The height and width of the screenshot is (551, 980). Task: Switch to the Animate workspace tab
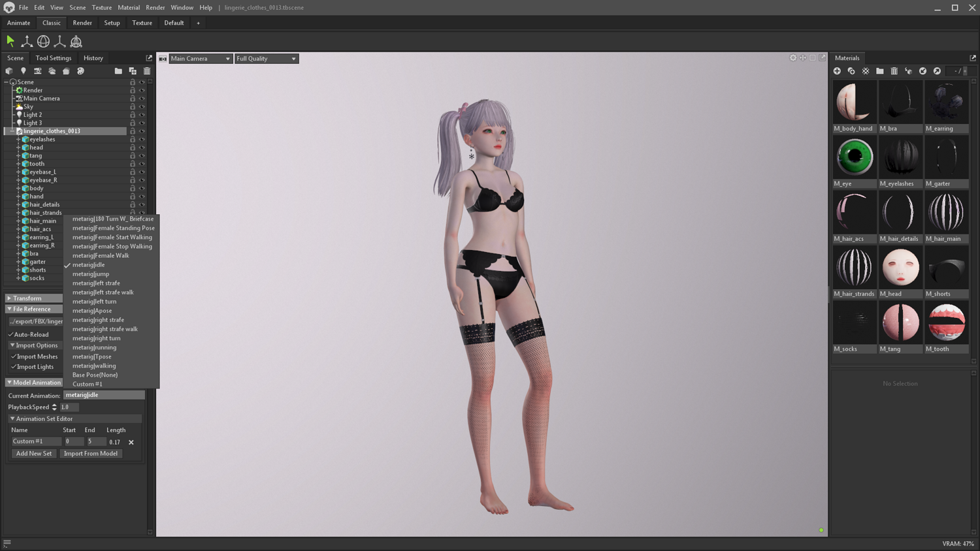(19, 23)
